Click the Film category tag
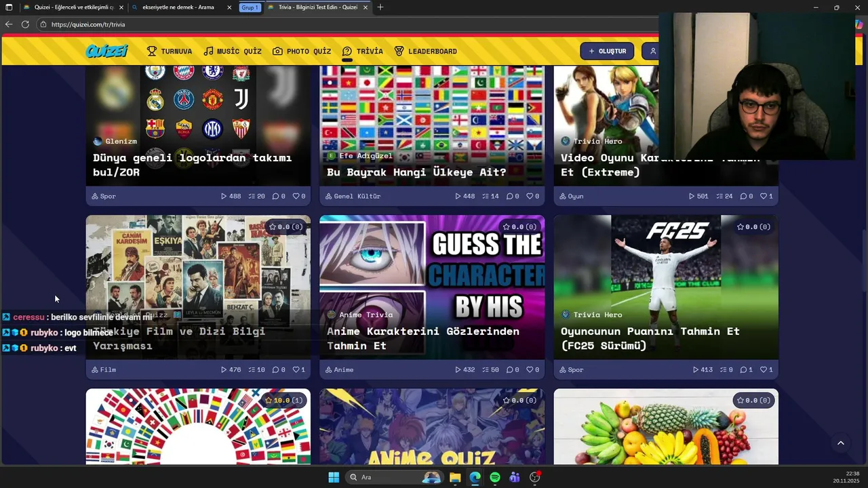 (104, 369)
